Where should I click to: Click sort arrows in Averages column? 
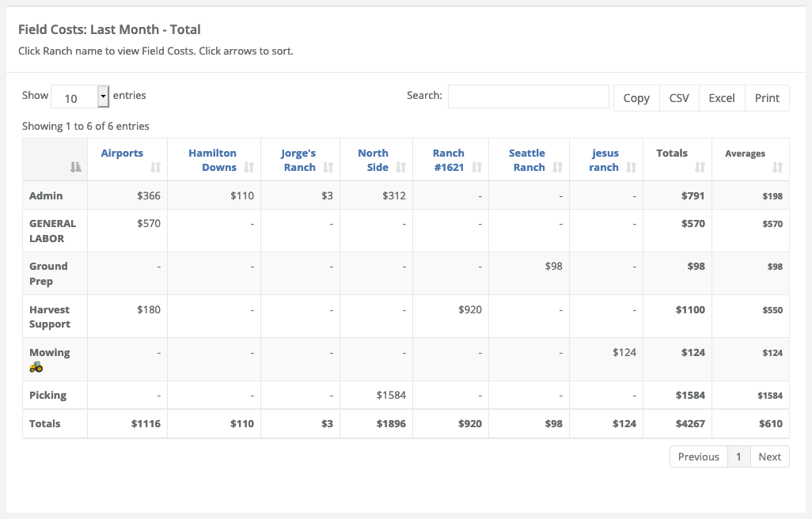click(x=777, y=167)
